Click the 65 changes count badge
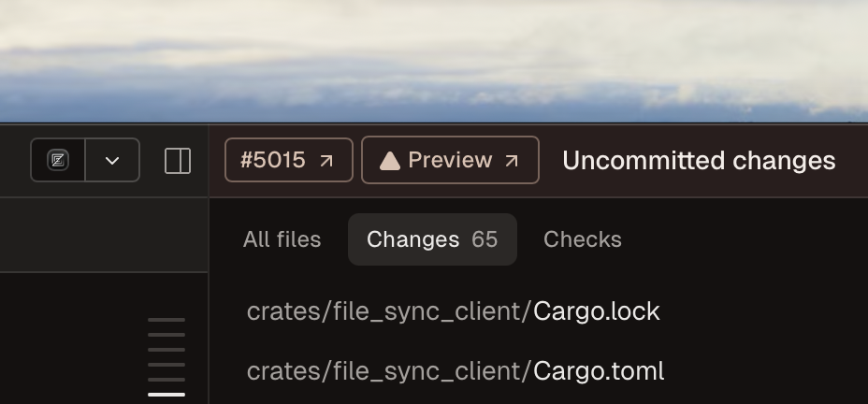This screenshot has height=404, width=868. 485,239
